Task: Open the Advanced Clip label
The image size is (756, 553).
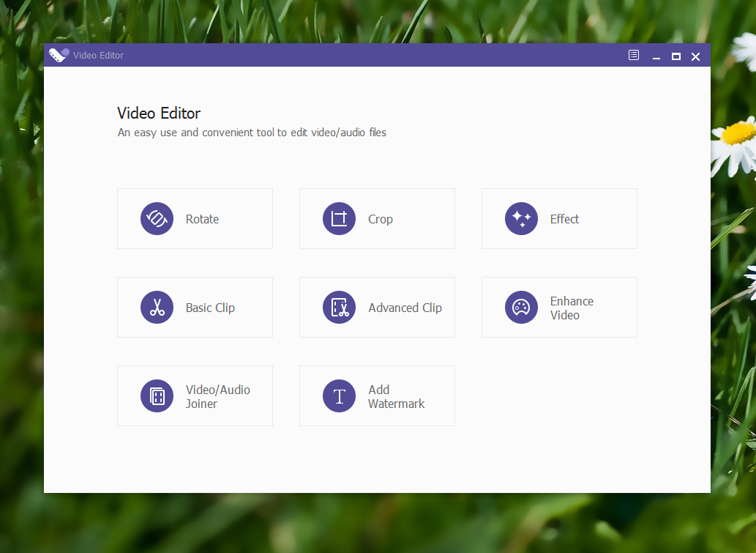Action: coord(405,308)
